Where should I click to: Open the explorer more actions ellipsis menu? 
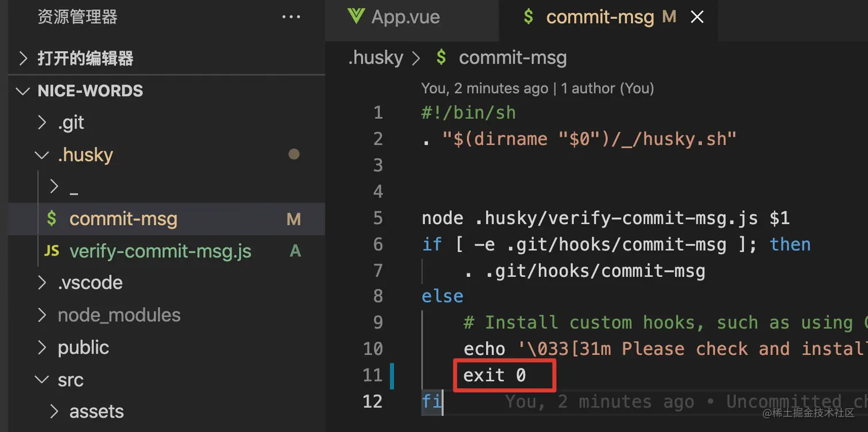[x=291, y=17]
